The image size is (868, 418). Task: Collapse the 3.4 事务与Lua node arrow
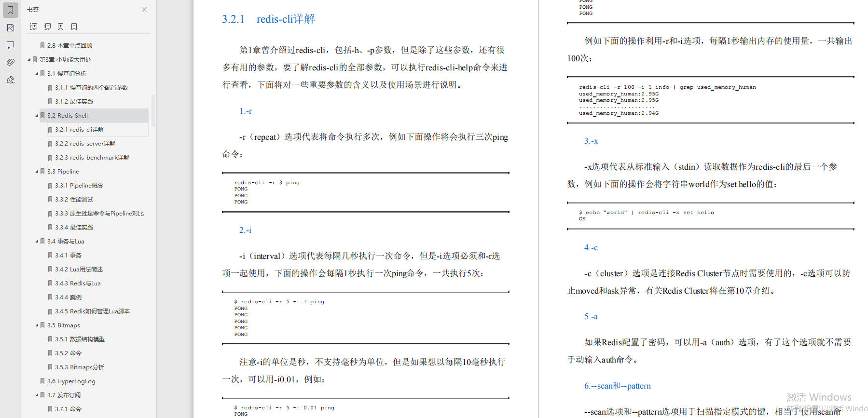pyautogui.click(x=37, y=242)
